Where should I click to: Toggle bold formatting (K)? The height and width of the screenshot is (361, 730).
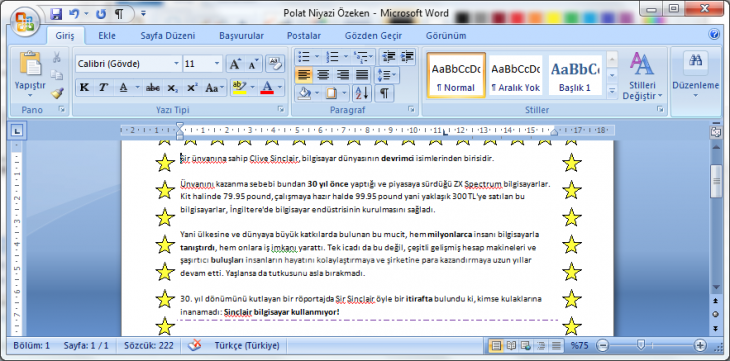[x=84, y=88]
